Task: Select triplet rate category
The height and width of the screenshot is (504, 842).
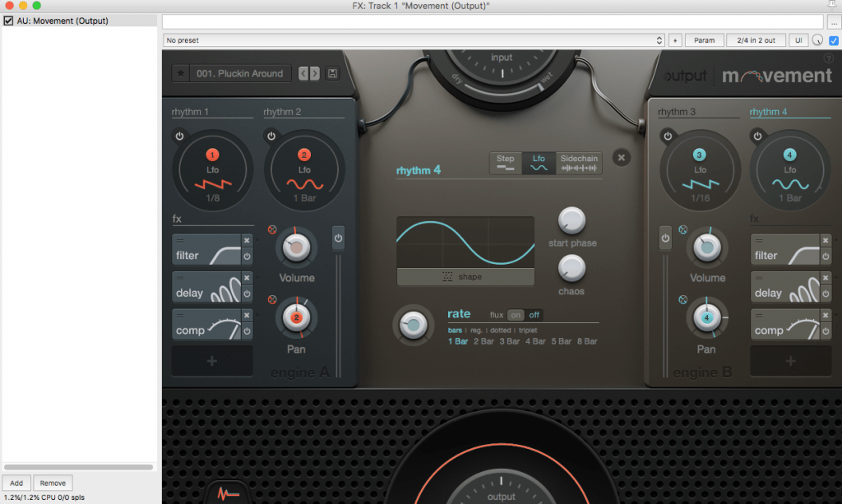Action: pos(528,330)
